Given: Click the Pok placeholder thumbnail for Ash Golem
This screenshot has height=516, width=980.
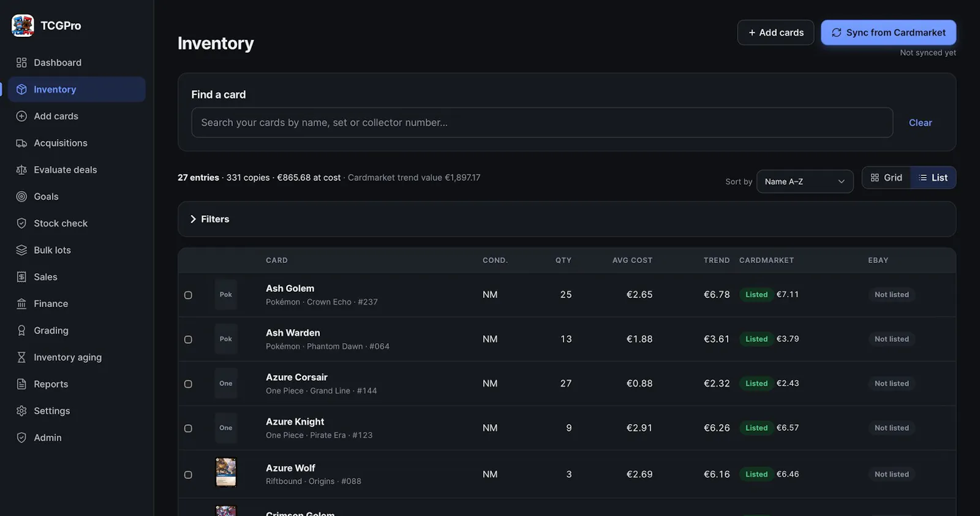Looking at the screenshot, I should (x=226, y=295).
